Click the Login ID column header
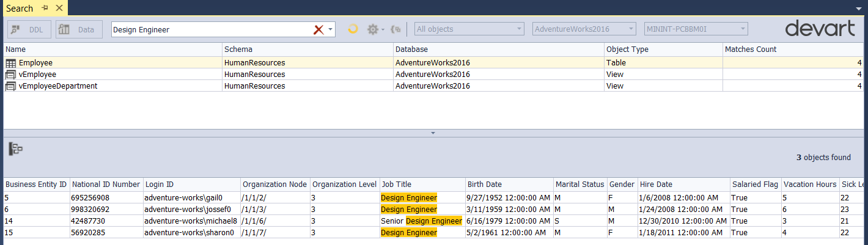Image resolution: width=868 pixels, height=245 pixels. point(191,184)
